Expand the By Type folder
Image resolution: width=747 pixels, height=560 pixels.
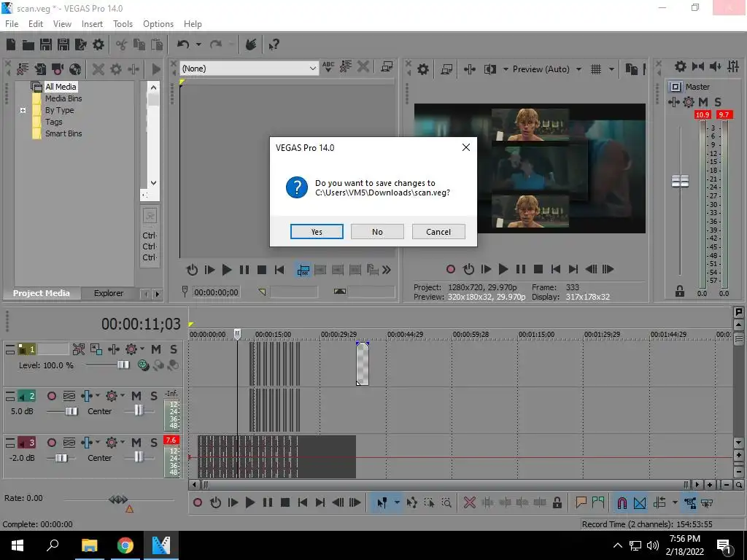click(23, 111)
